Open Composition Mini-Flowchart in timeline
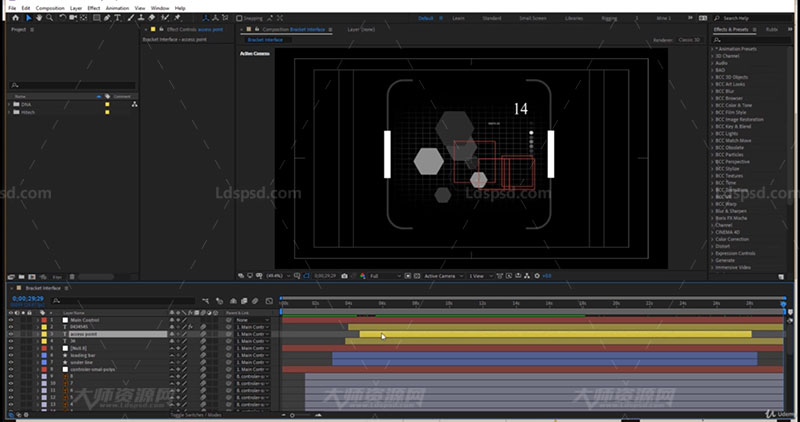Image resolution: width=800 pixels, height=422 pixels. point(206,301)
